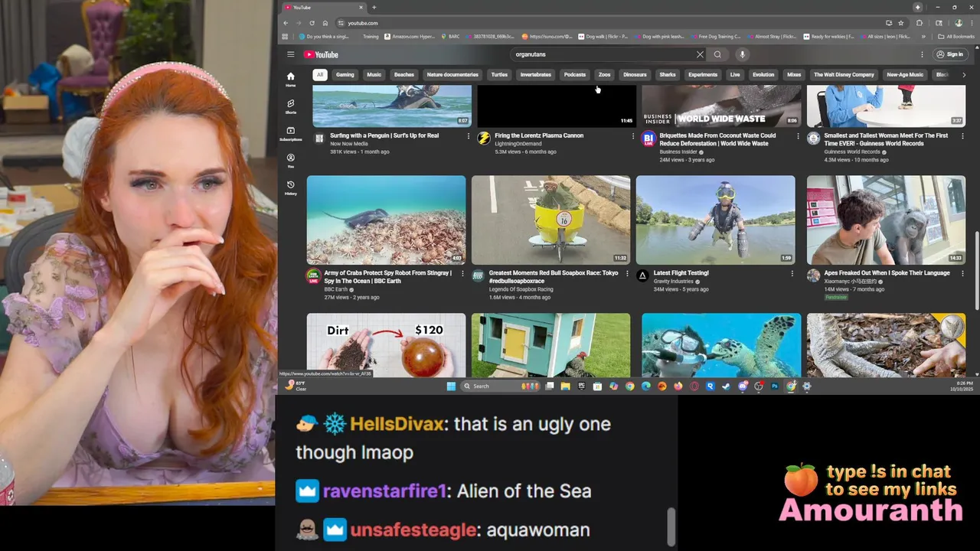Open a new browser tab
The image size is (980, 551).
click(x=374, y=8)
